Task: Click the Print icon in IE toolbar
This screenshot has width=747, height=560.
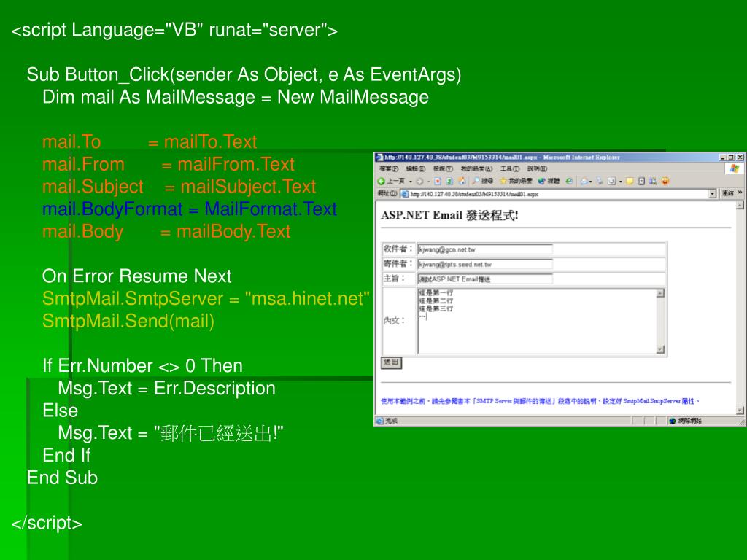Action: (x=600, y=182)
